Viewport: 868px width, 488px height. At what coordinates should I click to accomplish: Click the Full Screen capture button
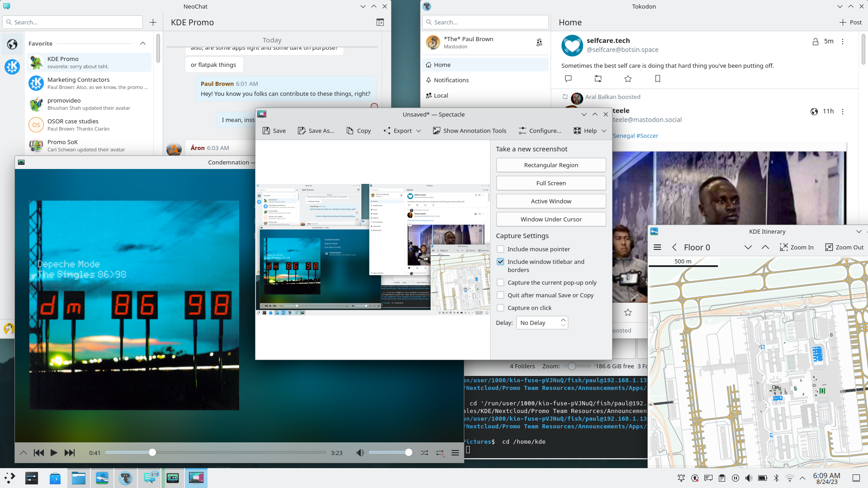(551, 183)
